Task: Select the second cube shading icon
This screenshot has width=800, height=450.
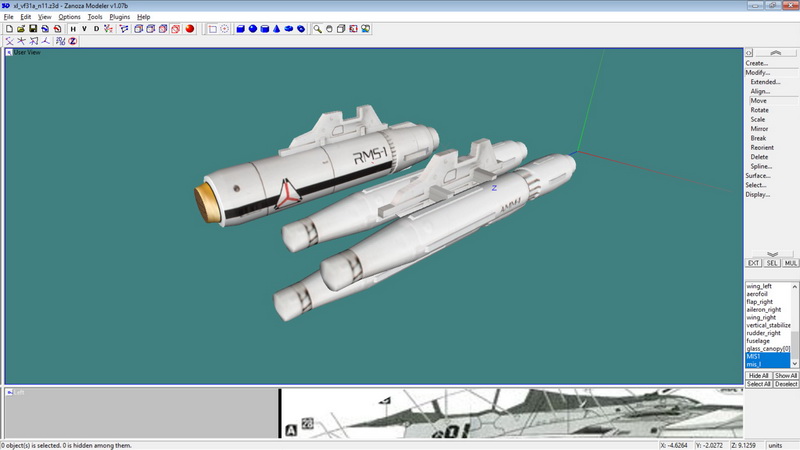Action: pos(151,29)
